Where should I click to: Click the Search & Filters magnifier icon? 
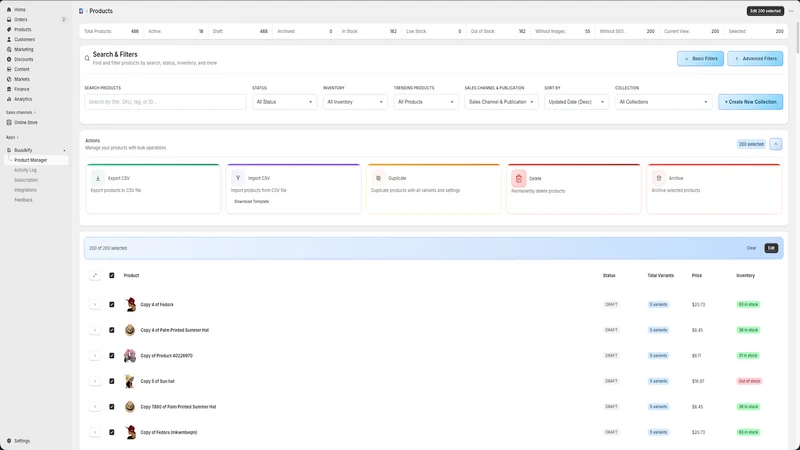87,58
